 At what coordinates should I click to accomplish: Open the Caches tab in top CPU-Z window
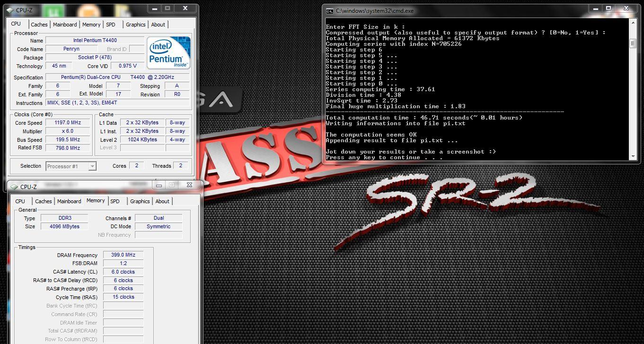[x=39, y=25]
